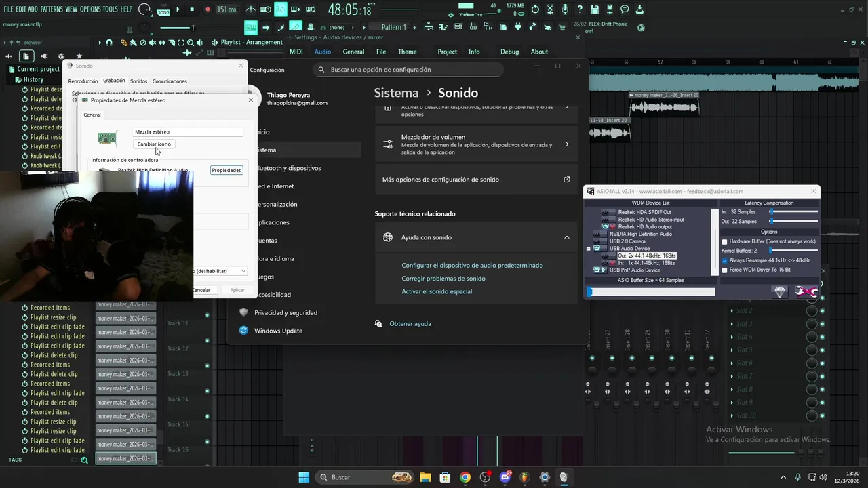Click the globe news icon beside FLEX: Drift Phonk

tap(641, 28)
